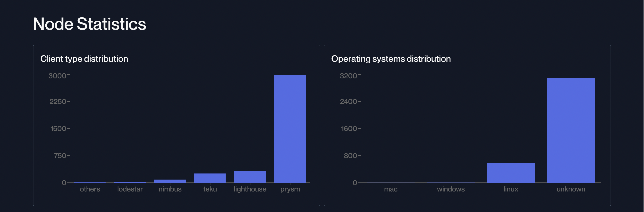
Task: Click the prysm bar in client chart
Action: [290, 129]
